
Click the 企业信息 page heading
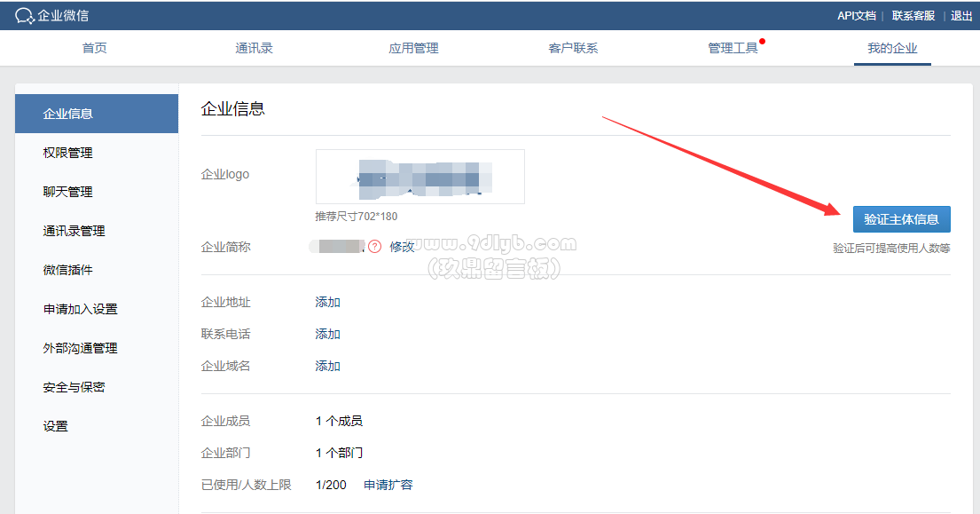pyautogui.click(x=232, y=109)
